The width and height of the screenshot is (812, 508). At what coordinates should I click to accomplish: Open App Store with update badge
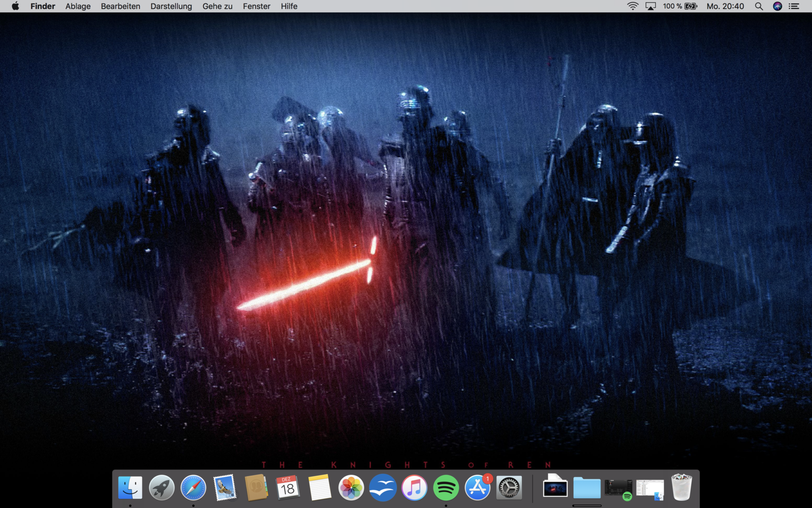[478, 488]
